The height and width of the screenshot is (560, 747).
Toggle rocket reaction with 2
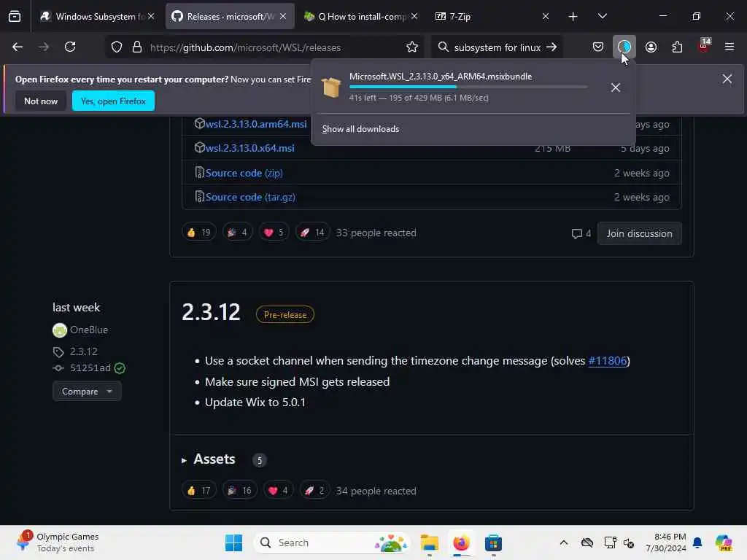[x=314, y=491]
